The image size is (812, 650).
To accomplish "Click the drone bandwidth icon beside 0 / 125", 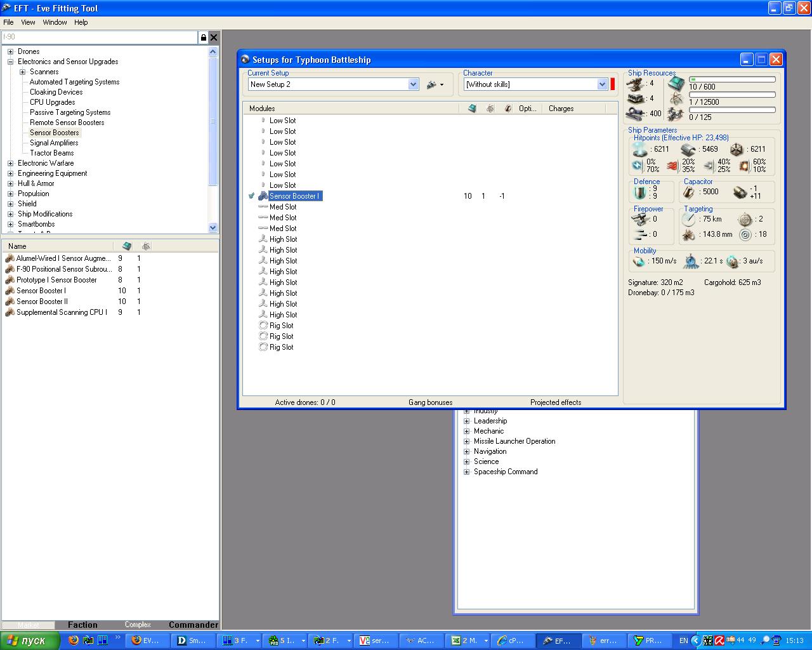I will pyautogui.click(x=676, y=114).
